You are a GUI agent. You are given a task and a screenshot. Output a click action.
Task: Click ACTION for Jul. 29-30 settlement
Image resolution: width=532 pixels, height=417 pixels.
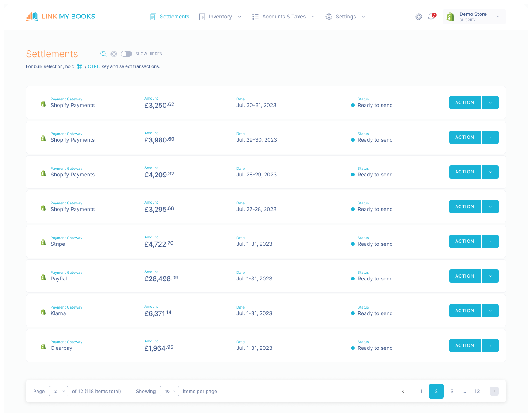[x=465, y=137]
